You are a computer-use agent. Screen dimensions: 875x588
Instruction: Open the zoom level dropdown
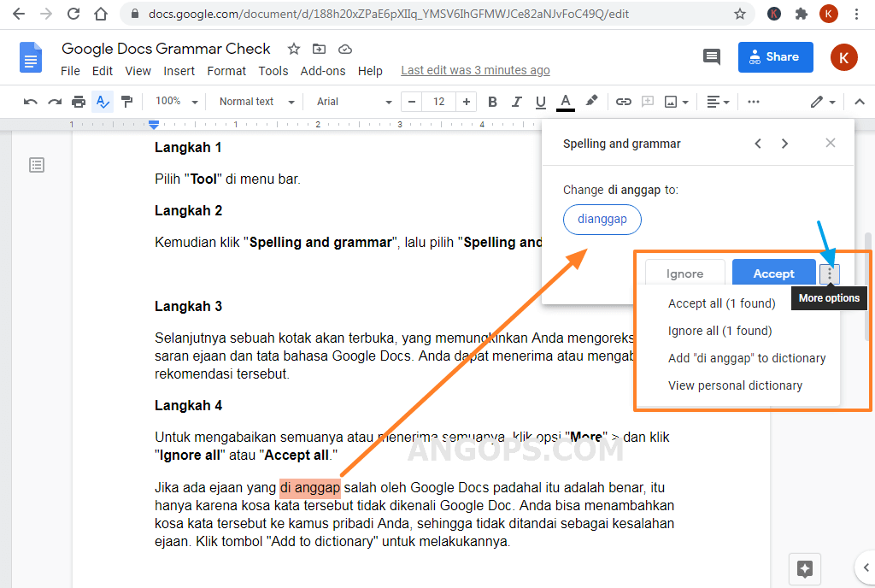[176, 102]
